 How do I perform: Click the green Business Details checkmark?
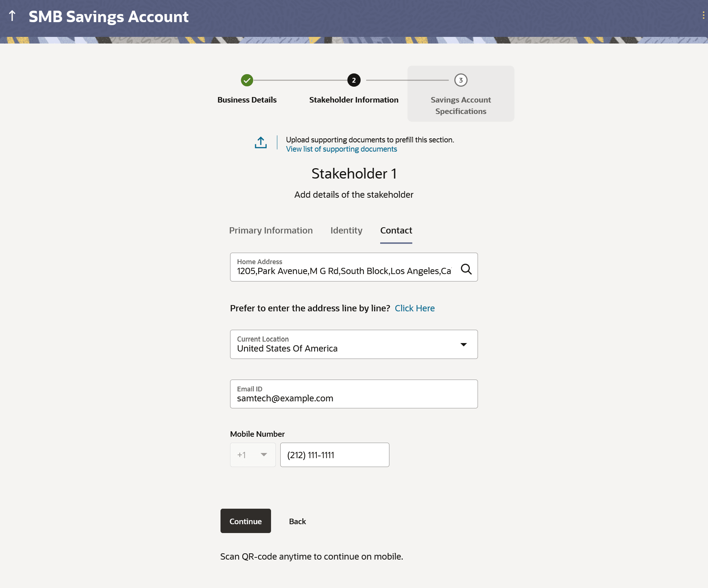(x=247, y=80)
